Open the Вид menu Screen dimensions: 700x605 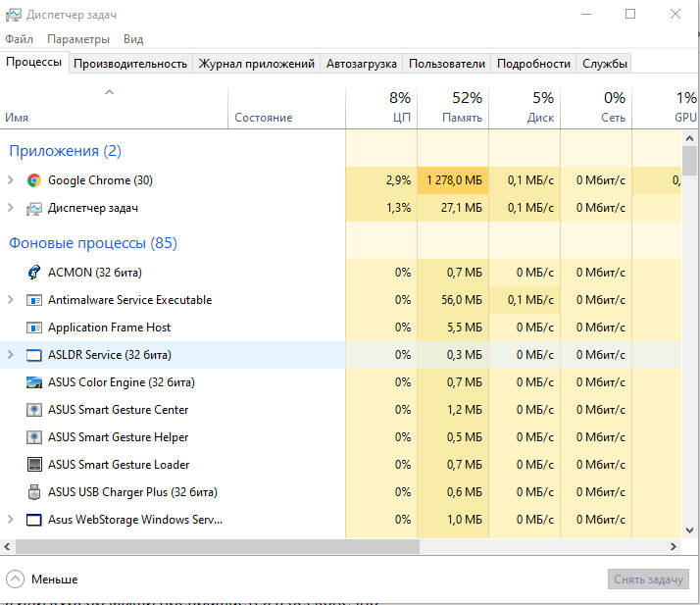coord(133,39)
